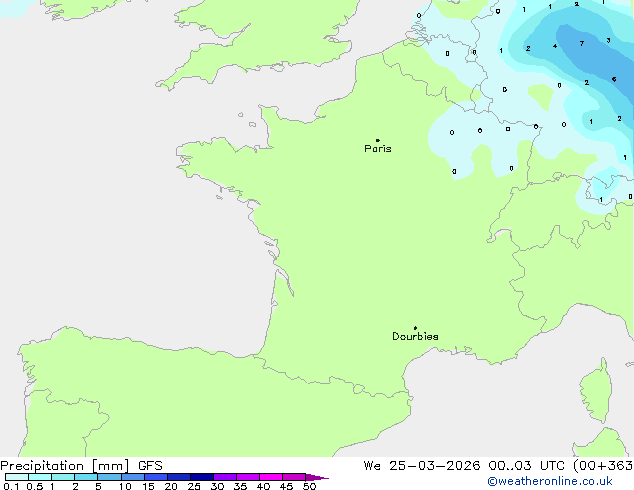Click the precipitation value 7 on map
Viewport: 634px width, 490px height.
pos(581,43)
